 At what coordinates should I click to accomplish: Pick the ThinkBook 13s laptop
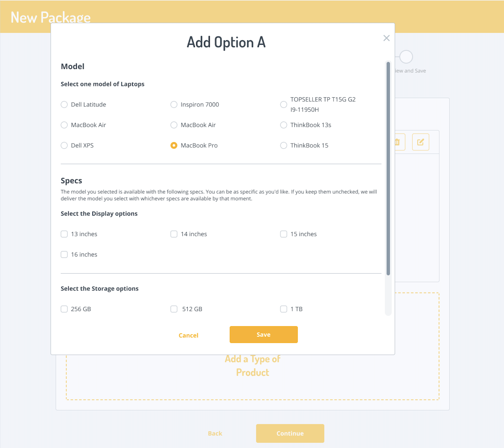284,125
